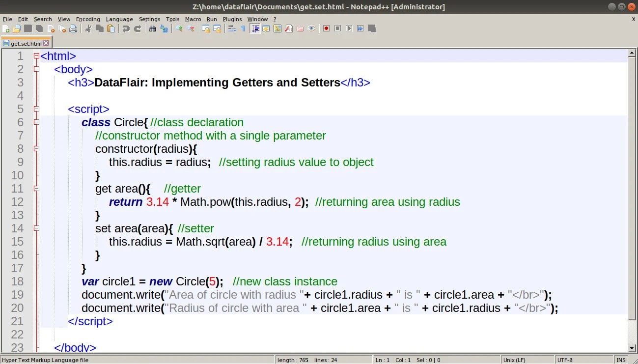Paste using the clipboard toolbar icon
Screen dimensions: 638x364
(x=111, y=28)
